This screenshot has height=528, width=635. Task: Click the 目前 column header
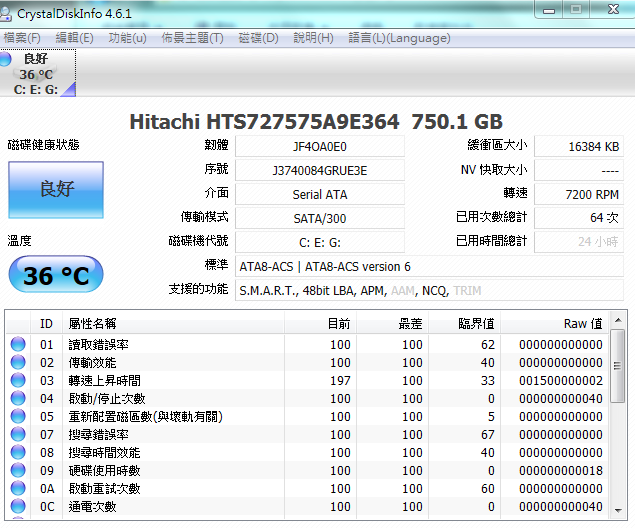click(x=320, y=324)
